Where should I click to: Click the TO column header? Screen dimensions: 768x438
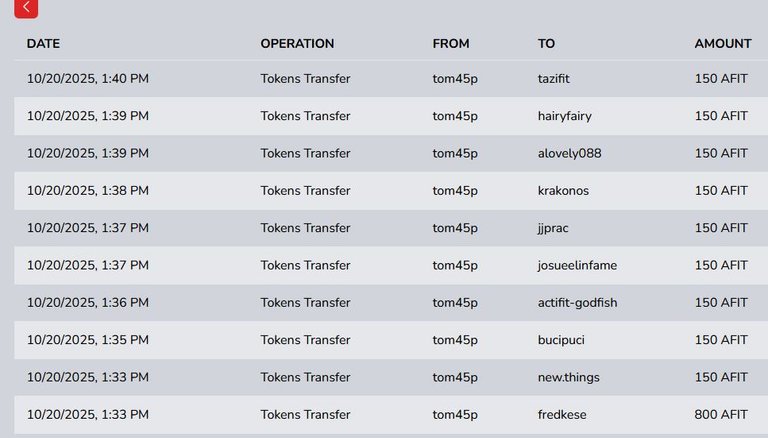[546, 44]
